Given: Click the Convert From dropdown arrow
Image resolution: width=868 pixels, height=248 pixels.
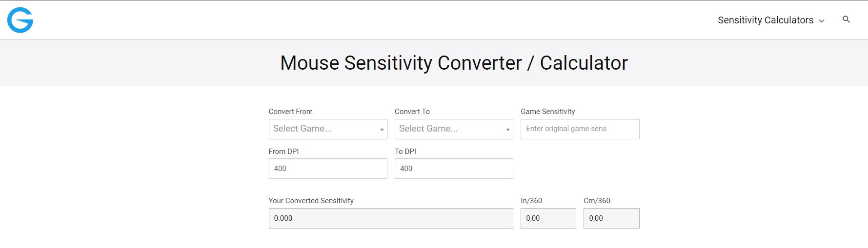Looking at the screenshot, I should [x=382, y=130].
